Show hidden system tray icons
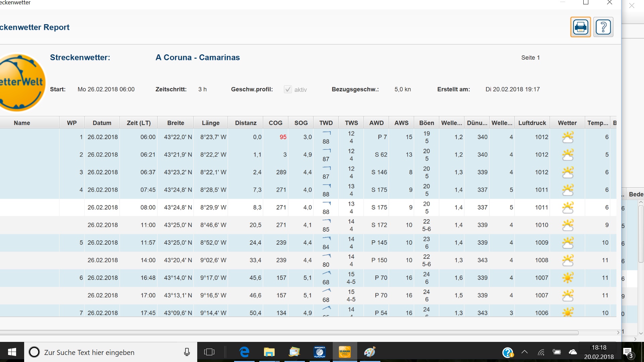The image size is (644, 362). [x=525, y=352]
